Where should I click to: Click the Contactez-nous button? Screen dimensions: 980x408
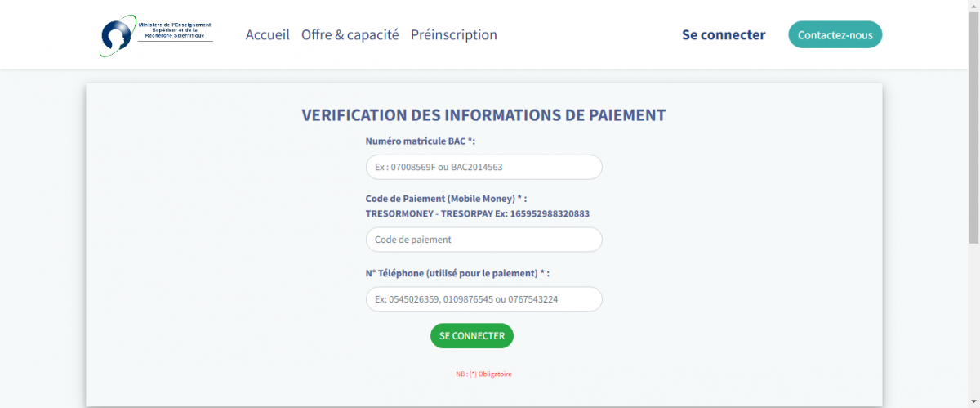coord(835,35)
